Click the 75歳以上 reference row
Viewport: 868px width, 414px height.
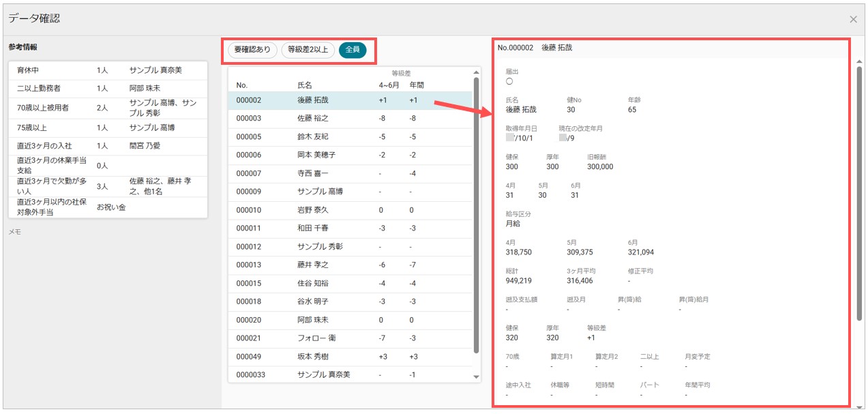(x=108, y=128)
